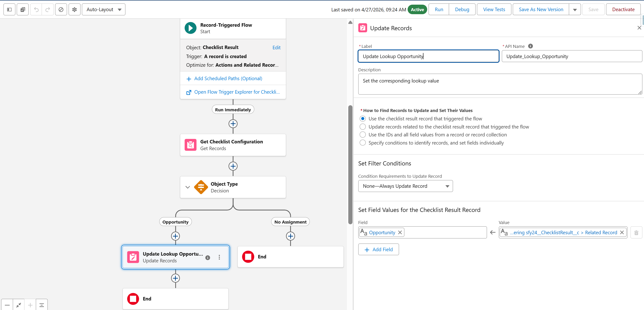This screenshot has width=644, height=310.
Task: Open Update Lookup Opportunity element's three-dot menu
Action: [219, 257]
